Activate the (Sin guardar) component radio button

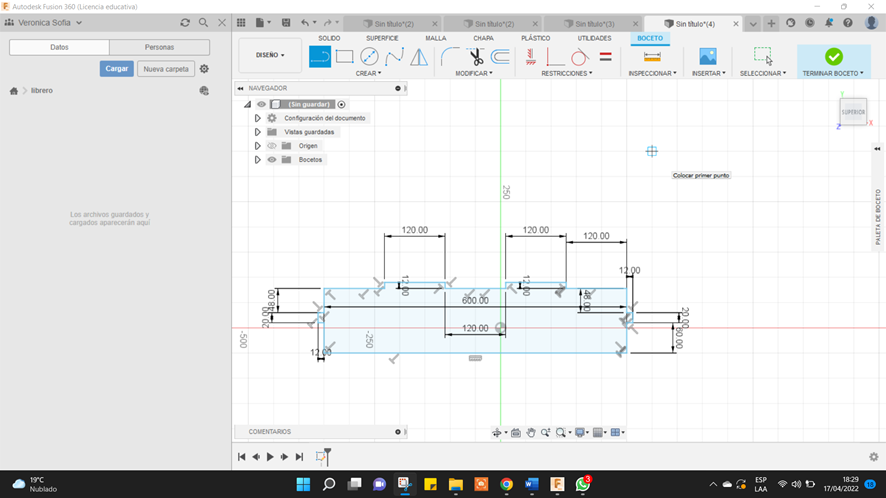pos(341,104)
